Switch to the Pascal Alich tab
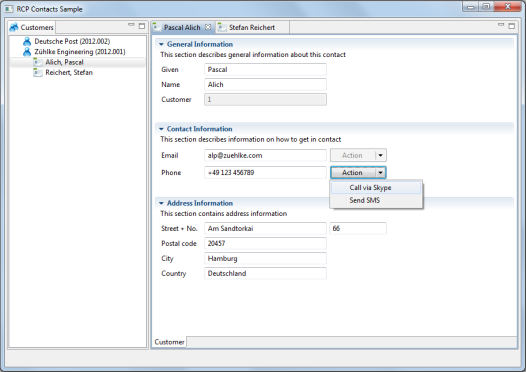Screen dimensions: 526x372 (x=182, y=28)
